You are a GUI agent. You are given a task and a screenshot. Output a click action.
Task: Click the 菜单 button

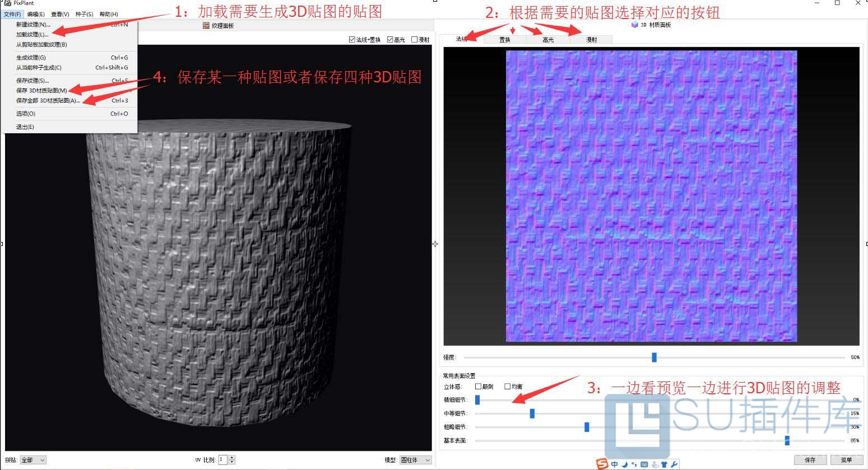click(846, 460)
